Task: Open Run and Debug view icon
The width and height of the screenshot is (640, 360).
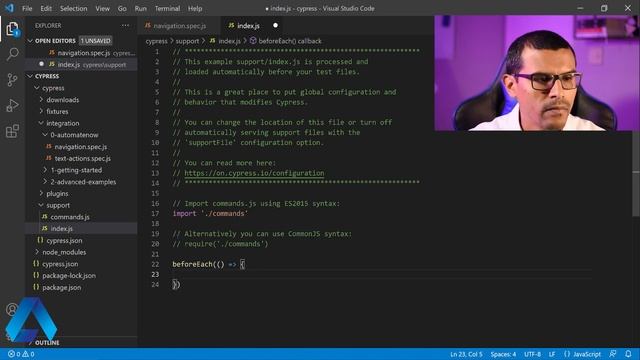Action: point(12,105)
